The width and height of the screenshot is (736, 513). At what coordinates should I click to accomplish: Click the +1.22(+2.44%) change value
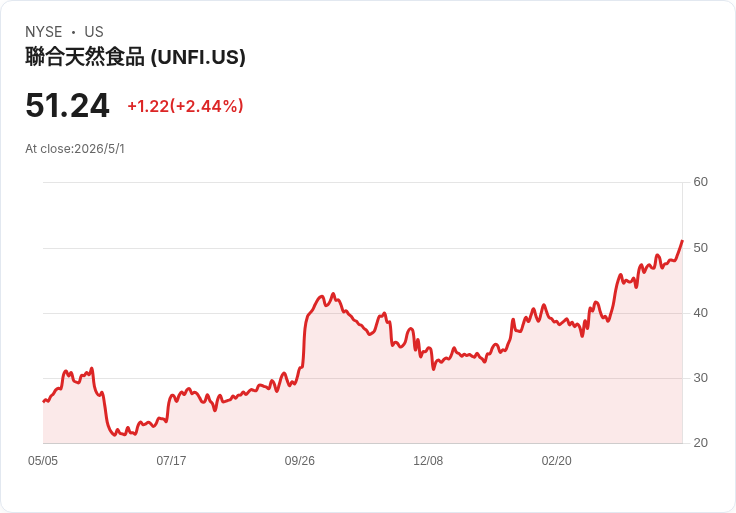coord(185,106)
